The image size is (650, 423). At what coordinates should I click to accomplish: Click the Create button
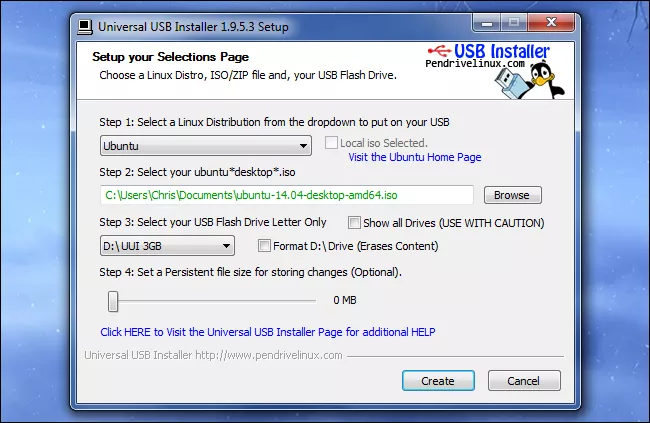point(438,381)
